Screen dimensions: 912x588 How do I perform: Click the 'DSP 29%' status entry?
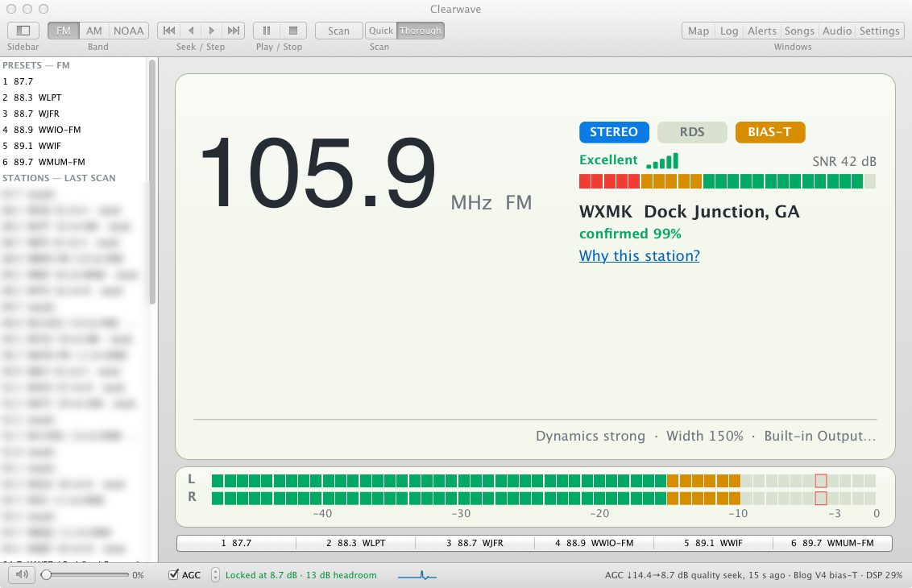[x=884, y=574]
